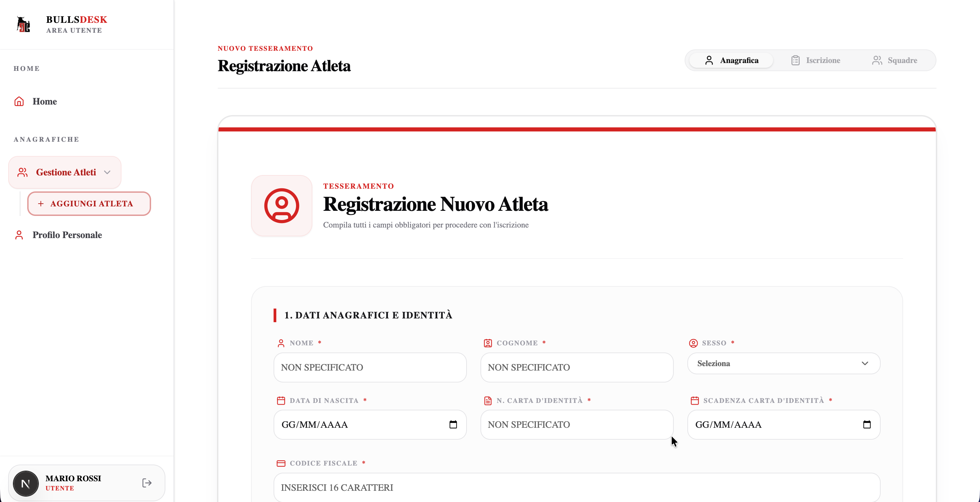
Task: Open calendar picker in Scadenza Carta d'Identità field
Action: pos(867,424)
